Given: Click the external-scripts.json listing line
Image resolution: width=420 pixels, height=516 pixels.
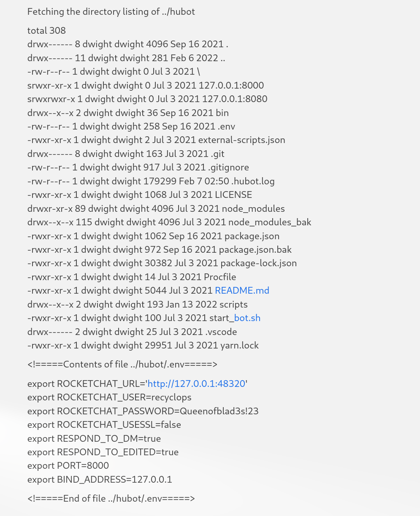Looking at the screenshot, I should pyautogui.click(x=156, y=140).
